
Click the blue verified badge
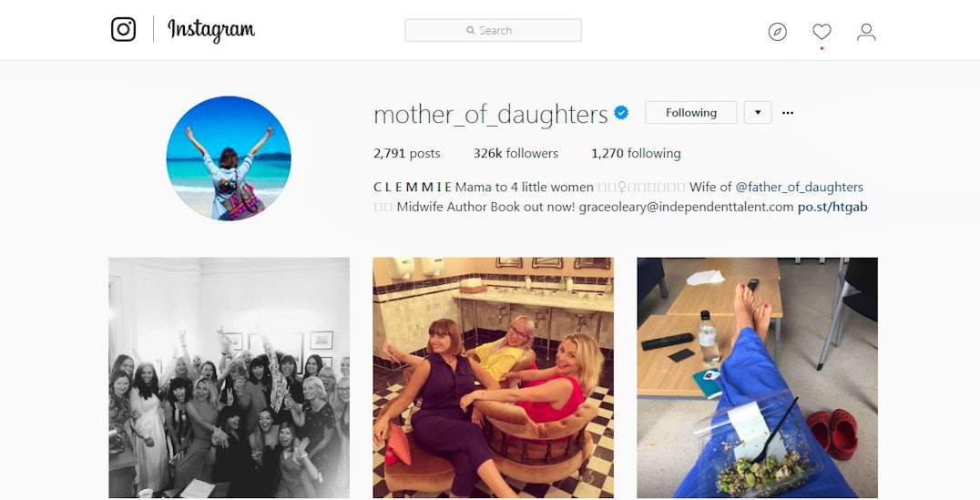point(621,113)
